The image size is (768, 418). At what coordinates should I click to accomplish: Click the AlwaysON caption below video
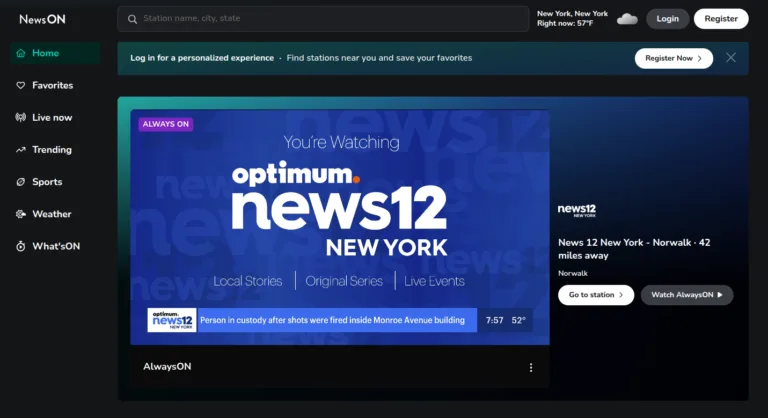click(167, 367)
